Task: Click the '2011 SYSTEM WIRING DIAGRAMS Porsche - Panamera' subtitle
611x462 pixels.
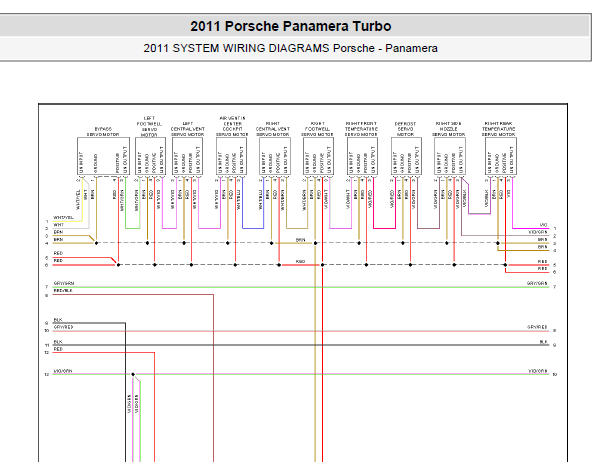Action: 290,48
